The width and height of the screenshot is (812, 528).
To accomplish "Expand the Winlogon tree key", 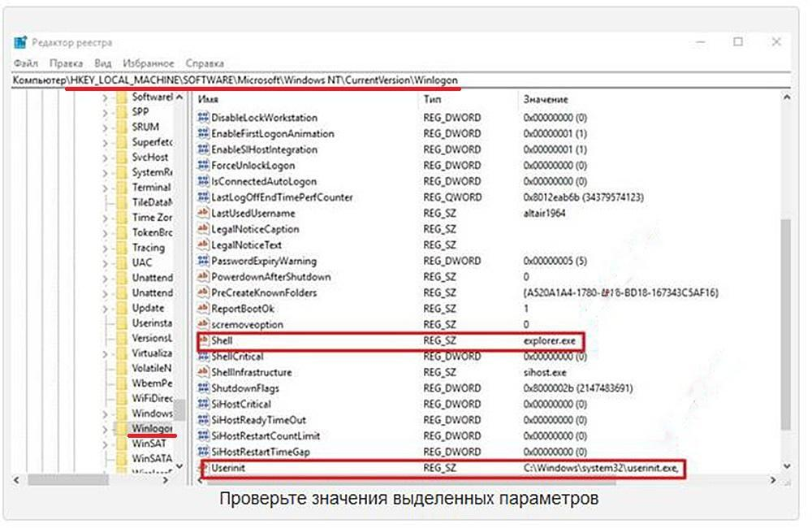I will (105, 429).
